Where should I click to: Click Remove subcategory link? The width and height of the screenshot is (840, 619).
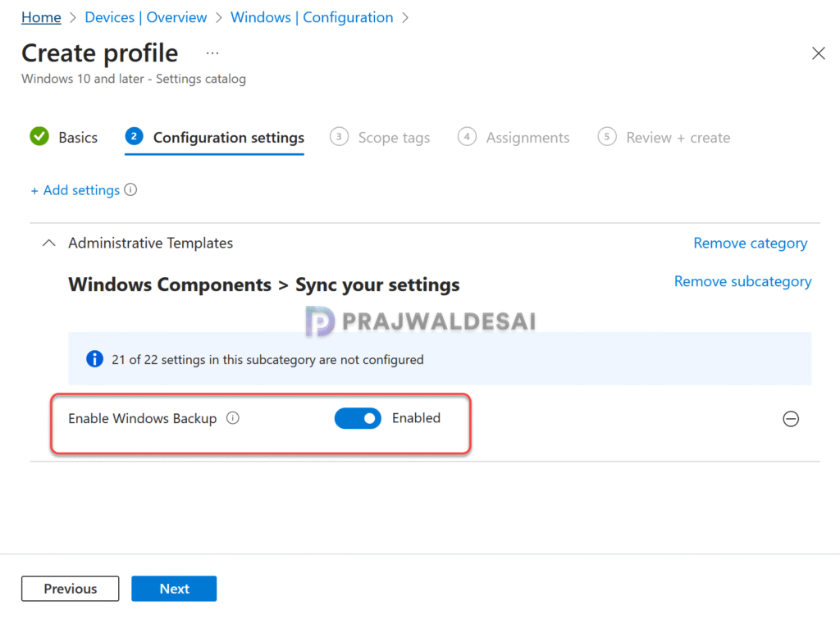pyautogui.click(x=742, y=282)
